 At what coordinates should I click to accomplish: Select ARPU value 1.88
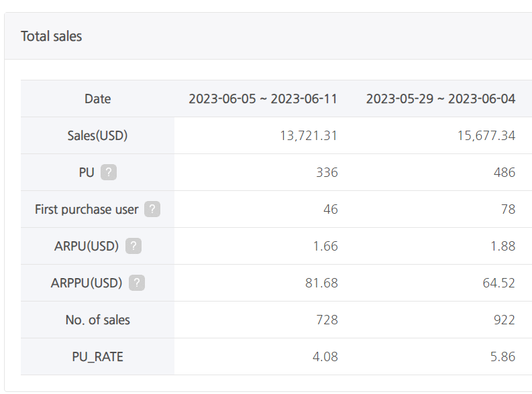(x=503, y=247)
